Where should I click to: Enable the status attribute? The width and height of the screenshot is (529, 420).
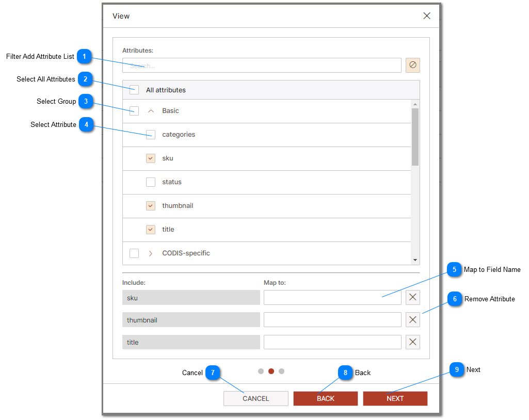pos(151,182)
